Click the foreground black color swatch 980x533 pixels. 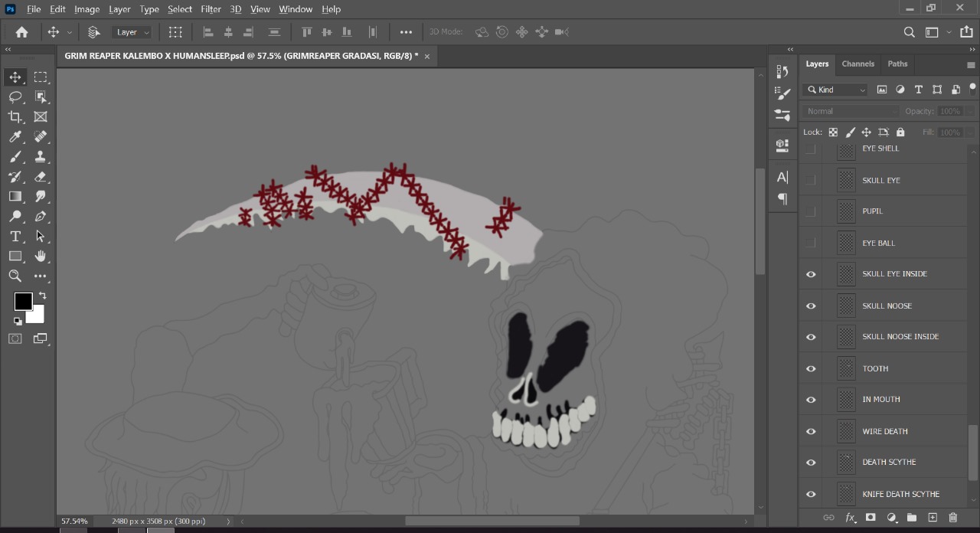coord(22,301)
